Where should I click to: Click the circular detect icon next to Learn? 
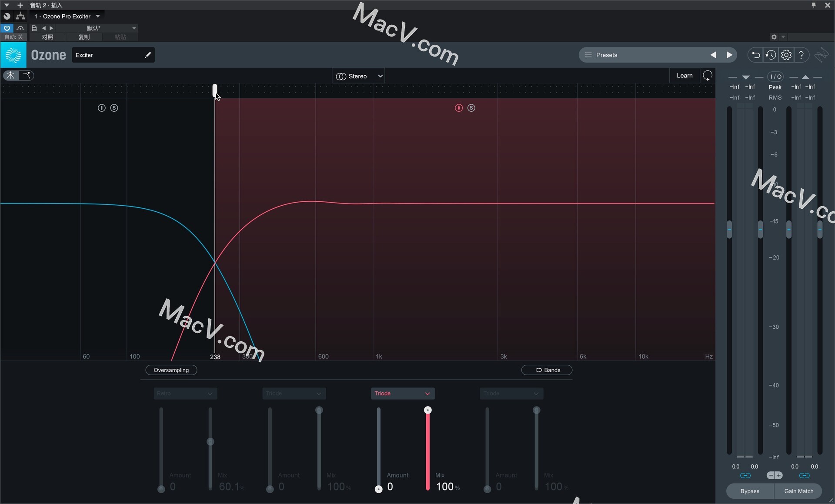click(x=708, y=76)
